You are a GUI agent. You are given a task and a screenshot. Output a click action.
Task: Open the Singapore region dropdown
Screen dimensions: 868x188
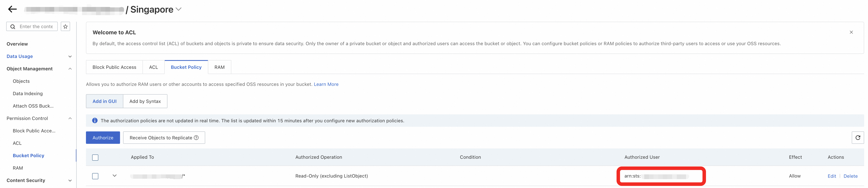(179, 9)
